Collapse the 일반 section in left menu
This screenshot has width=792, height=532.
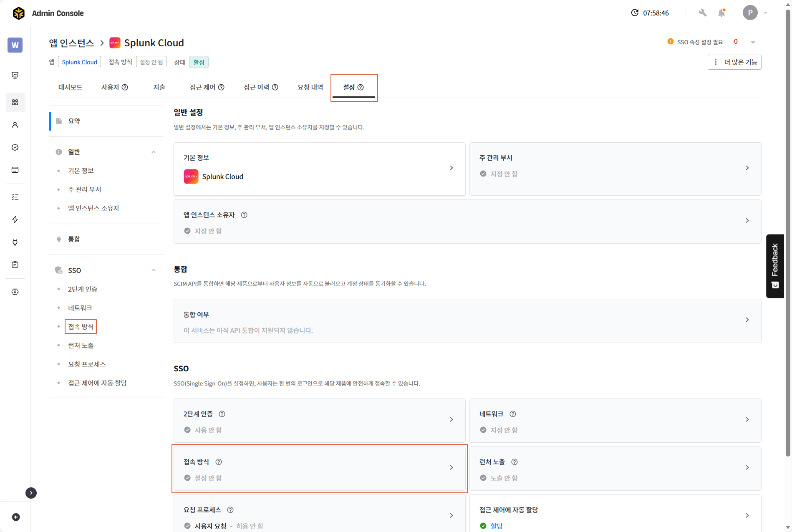point(154,152)
